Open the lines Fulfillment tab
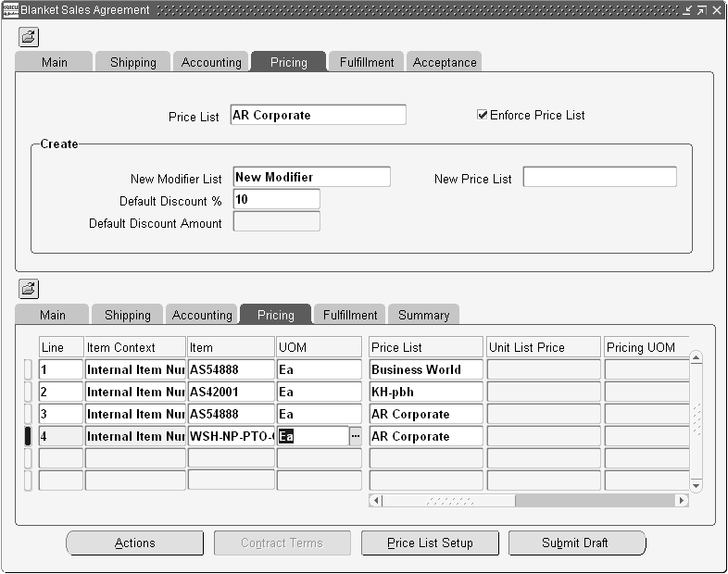 tap(349, 315)
